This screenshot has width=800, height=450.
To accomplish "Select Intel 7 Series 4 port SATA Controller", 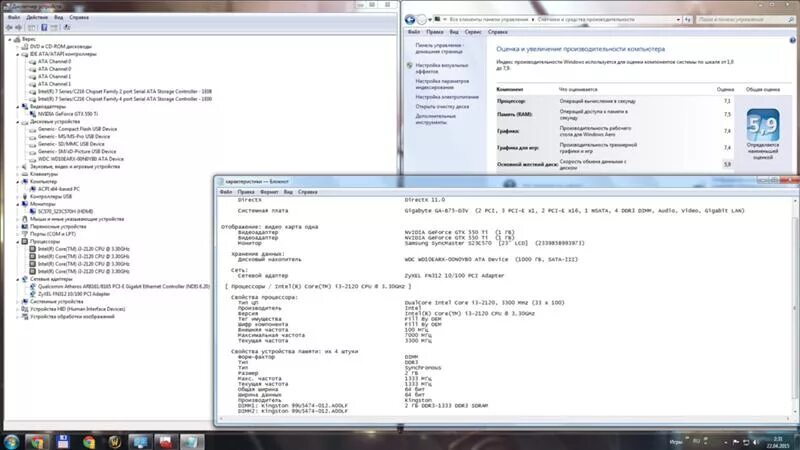I will click(124, 99).
